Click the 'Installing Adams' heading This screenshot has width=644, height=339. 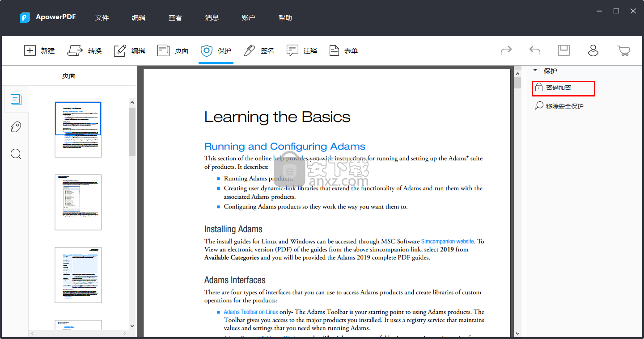pyautogui.click(x=233, y=229)
